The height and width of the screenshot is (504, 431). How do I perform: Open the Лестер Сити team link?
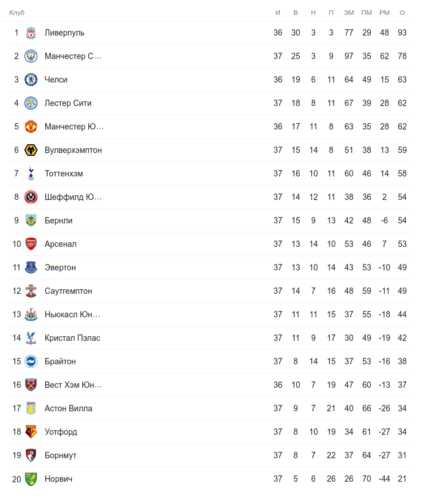(68, 103)
